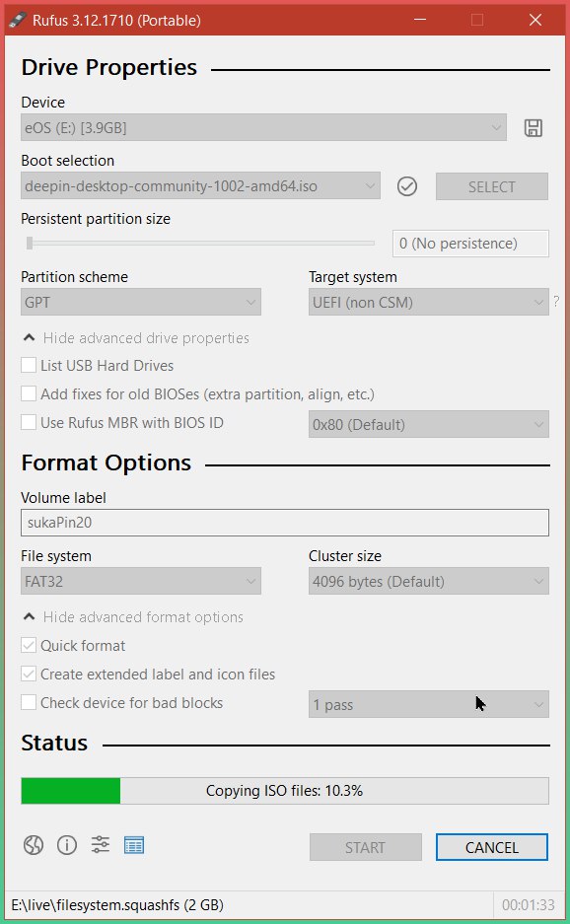Image resolution: width=570 pixels, height=924 pixels.
Task: Click the Status heading
Action: [54, 743]
